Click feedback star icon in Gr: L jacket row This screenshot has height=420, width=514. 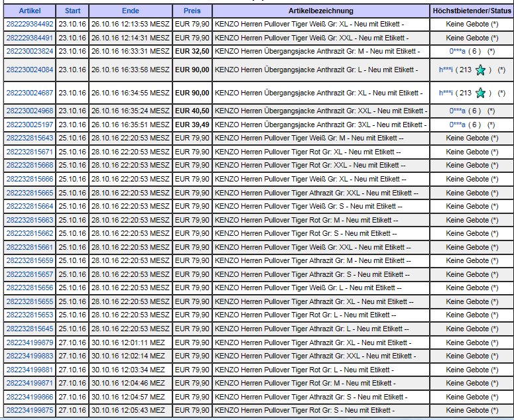pyautogui.click(x=480, y=70)
